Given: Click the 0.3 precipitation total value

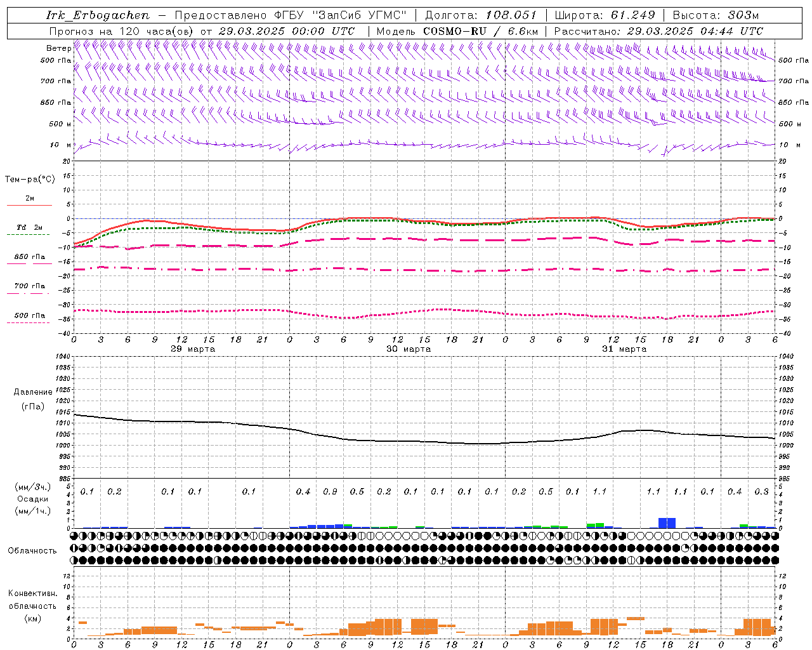Looking at the screenshot, I should 761,492.
